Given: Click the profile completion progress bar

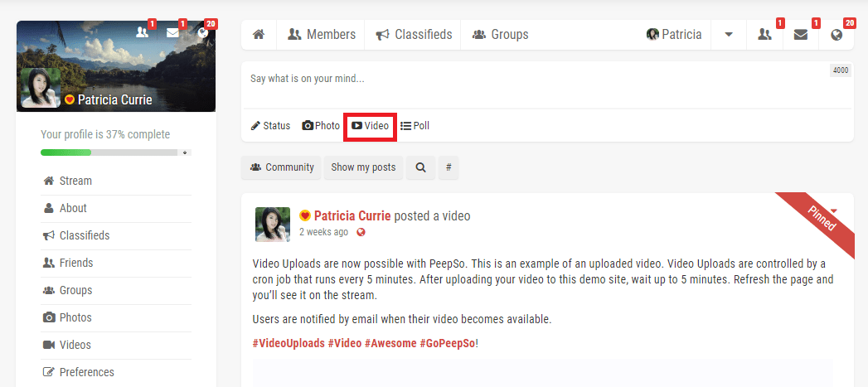Looking at the screenshot, I should click(x=109, y=152).
